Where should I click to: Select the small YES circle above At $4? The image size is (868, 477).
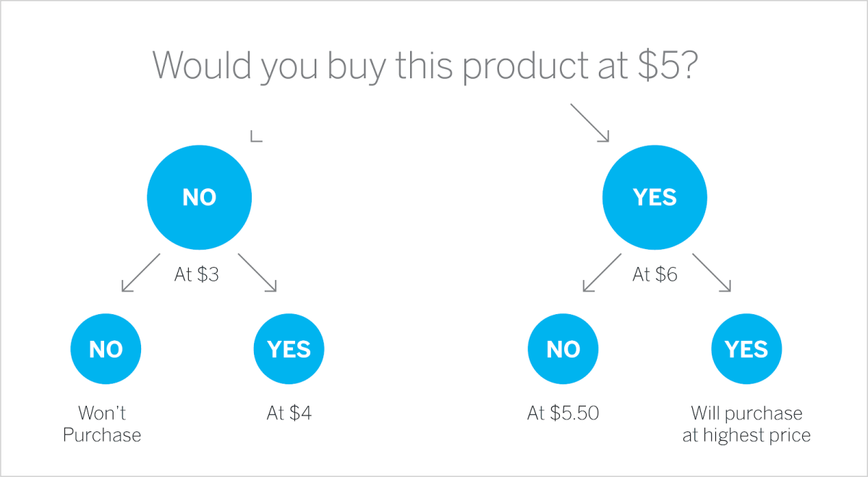[x=289, y=350]
